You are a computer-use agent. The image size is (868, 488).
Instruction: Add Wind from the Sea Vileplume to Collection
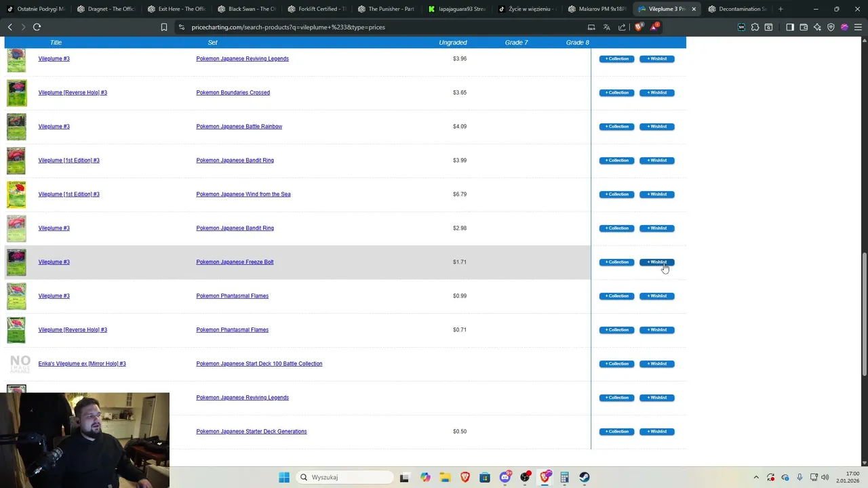coord(616,195)
